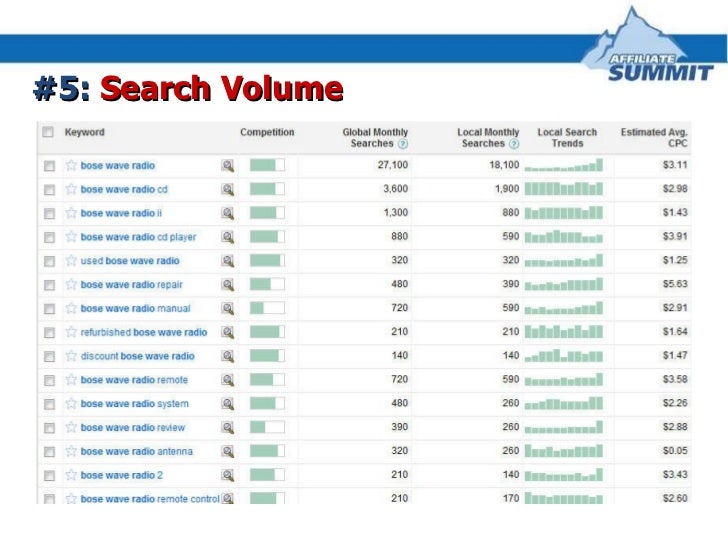Click the 18,100 local searches value
This screenshot has height=546, width=728.
(x=504, y=165)
